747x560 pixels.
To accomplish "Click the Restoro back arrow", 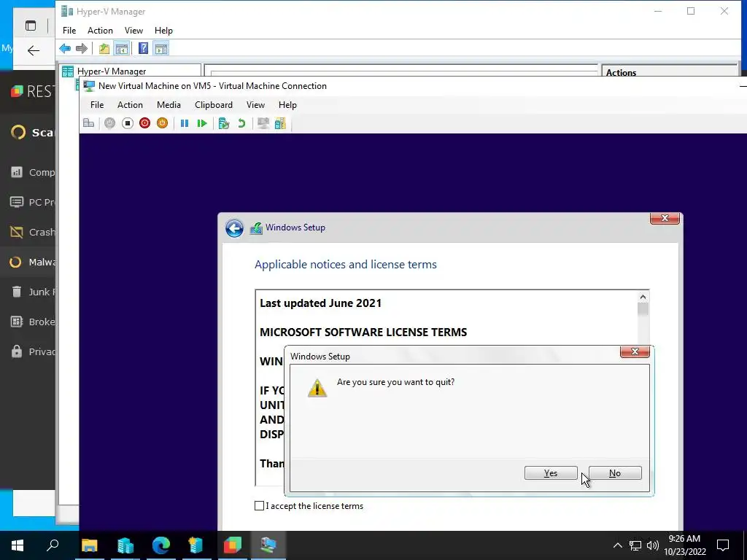I will [34, 50].
